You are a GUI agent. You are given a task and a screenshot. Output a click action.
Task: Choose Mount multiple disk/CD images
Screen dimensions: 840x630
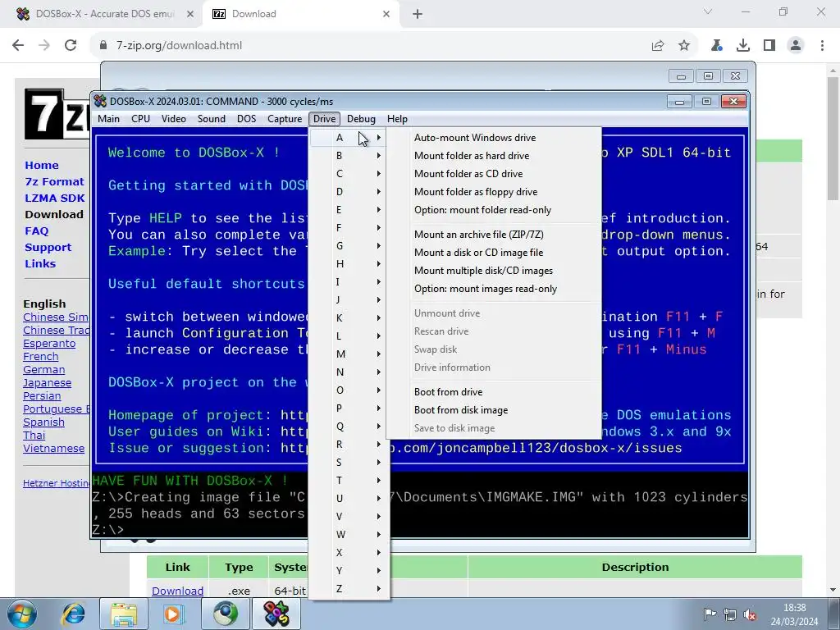(x=493, y=271)
